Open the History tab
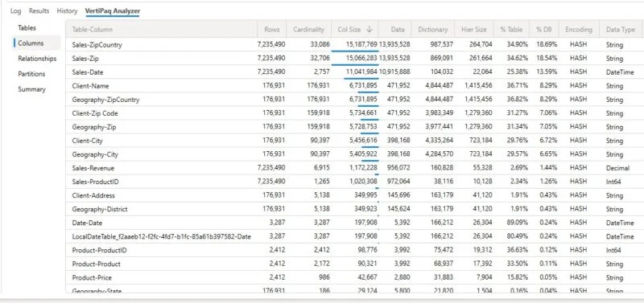Image resolution: width=644 pixels, height=303 pixels. click(x=67, y=11)
